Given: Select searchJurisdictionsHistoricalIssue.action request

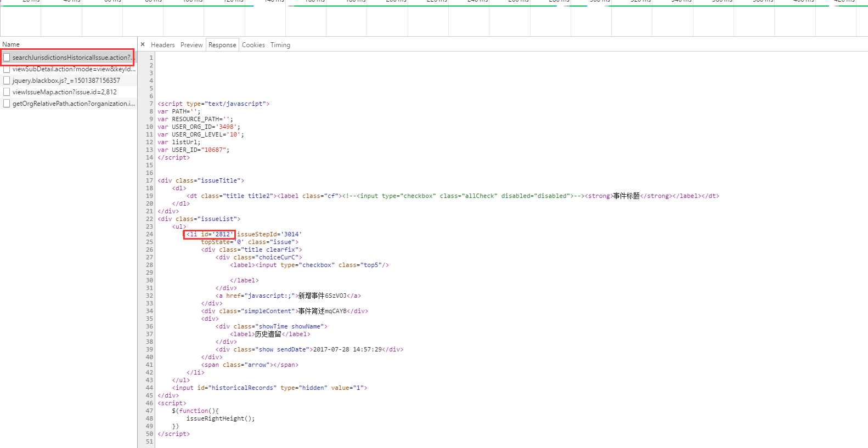Looking at the screenshot, I should 69,57.
